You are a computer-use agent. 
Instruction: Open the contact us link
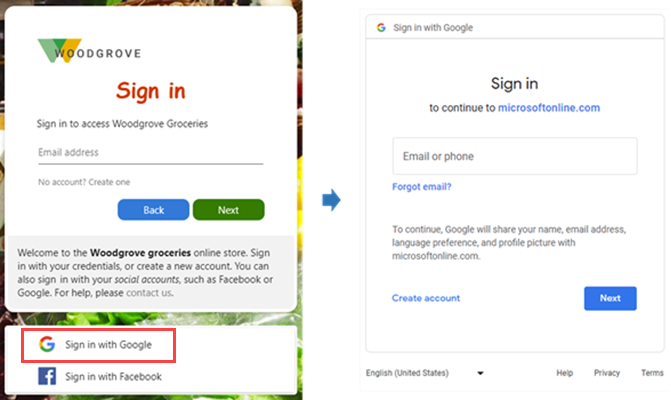[x=151, y=293]
